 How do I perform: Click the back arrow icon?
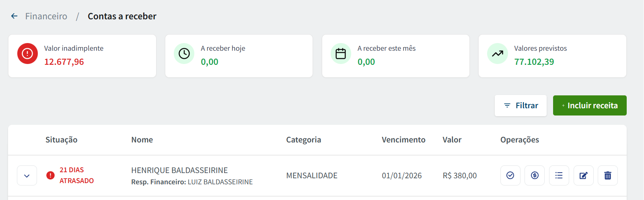tap(14, 16)
